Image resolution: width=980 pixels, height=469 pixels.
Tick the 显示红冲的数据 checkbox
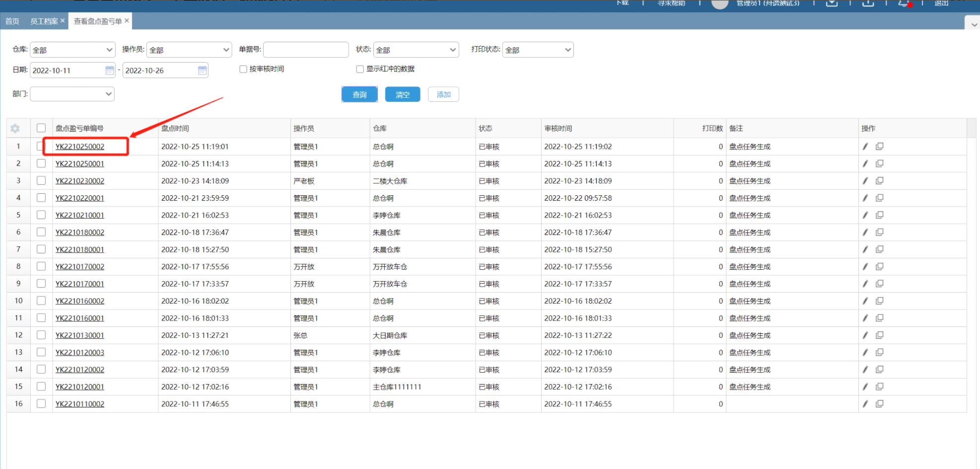click(x=360, y=69)
